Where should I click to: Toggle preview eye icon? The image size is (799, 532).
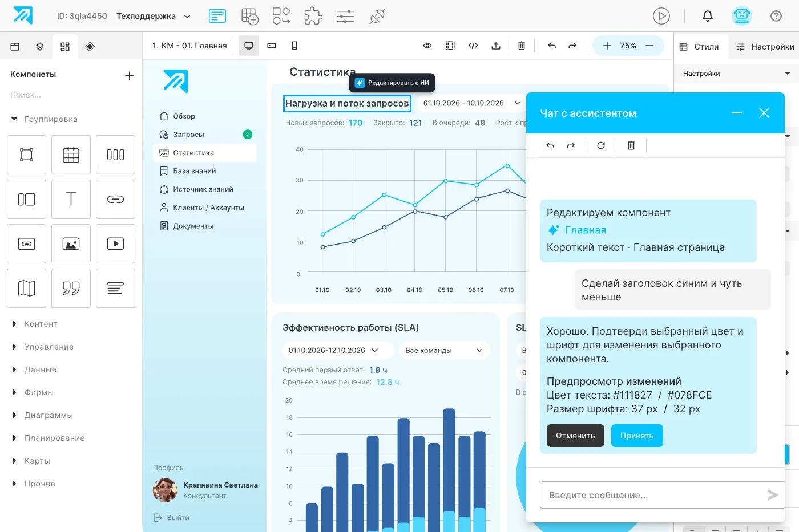tap(427, 46)
